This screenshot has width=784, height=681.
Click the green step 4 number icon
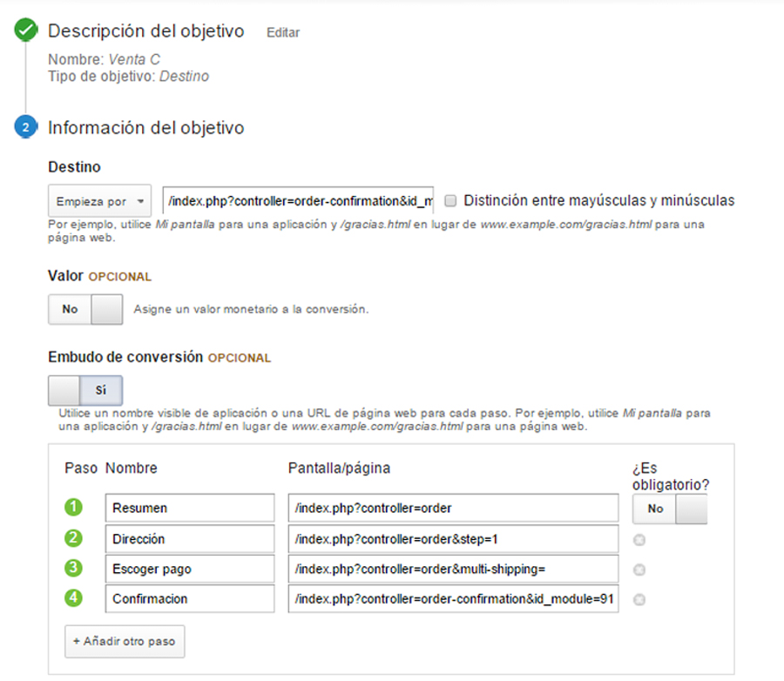(74, 598)
